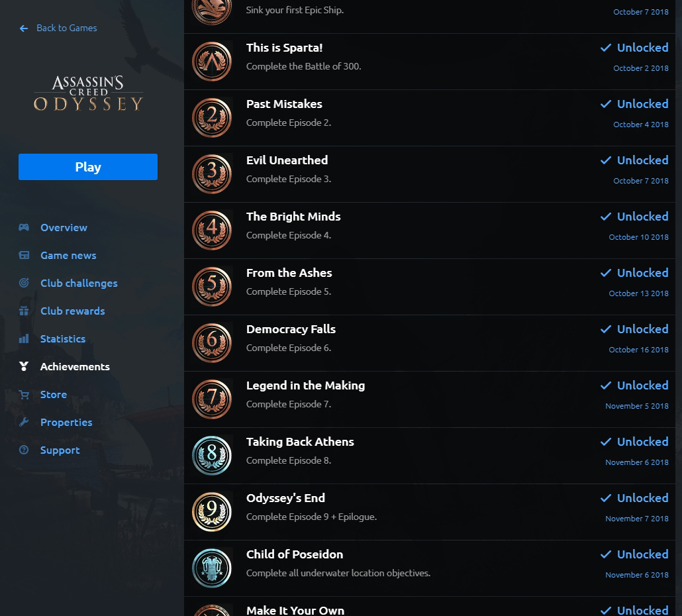Select the Make It Your Own title

[295, 610]
